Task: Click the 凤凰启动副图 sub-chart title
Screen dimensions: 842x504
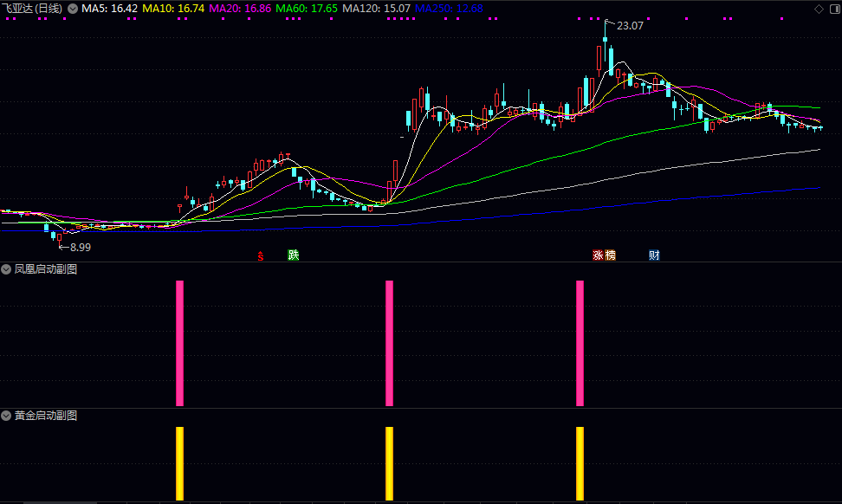Action: pos(45,269)
